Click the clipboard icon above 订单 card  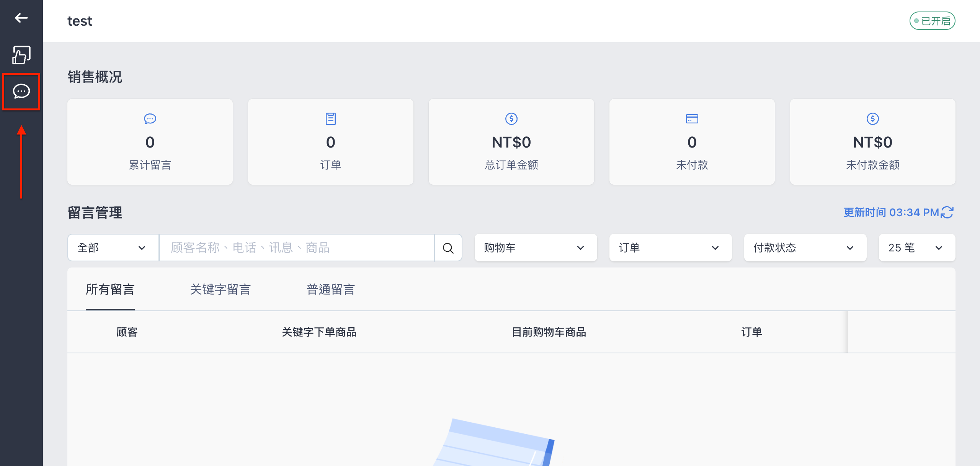(x=331, y=119)
